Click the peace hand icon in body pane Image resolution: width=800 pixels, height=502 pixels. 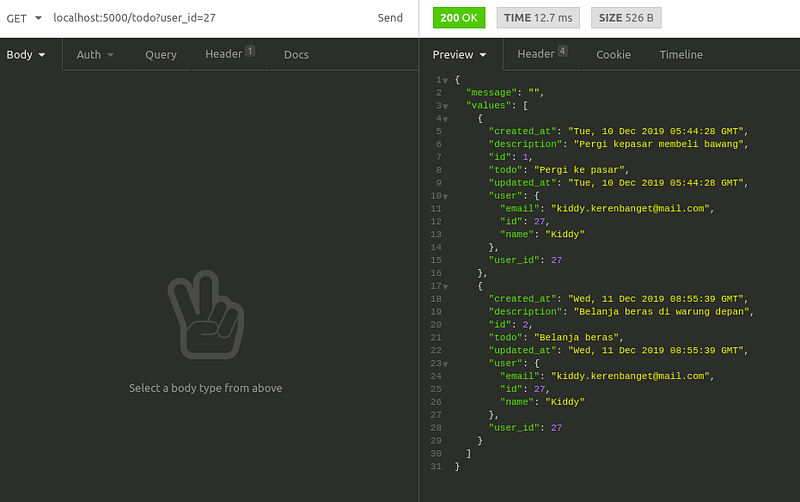[x=206, y=314]
